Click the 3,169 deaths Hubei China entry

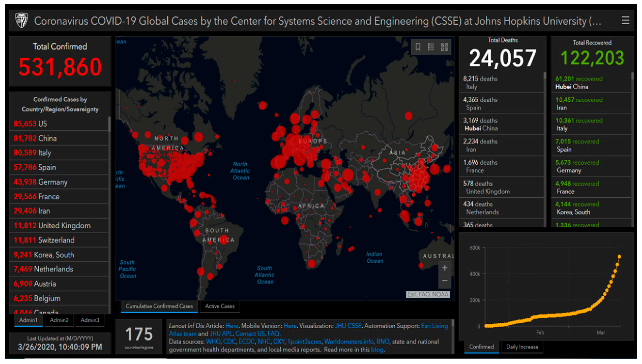(x=501, y=124)
